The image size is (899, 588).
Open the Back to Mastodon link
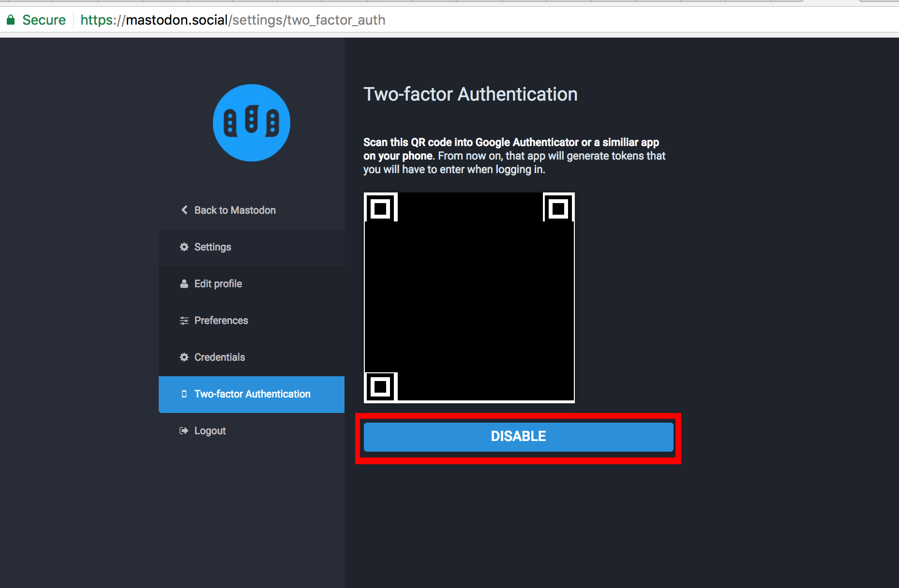click(x=234, y=210)
